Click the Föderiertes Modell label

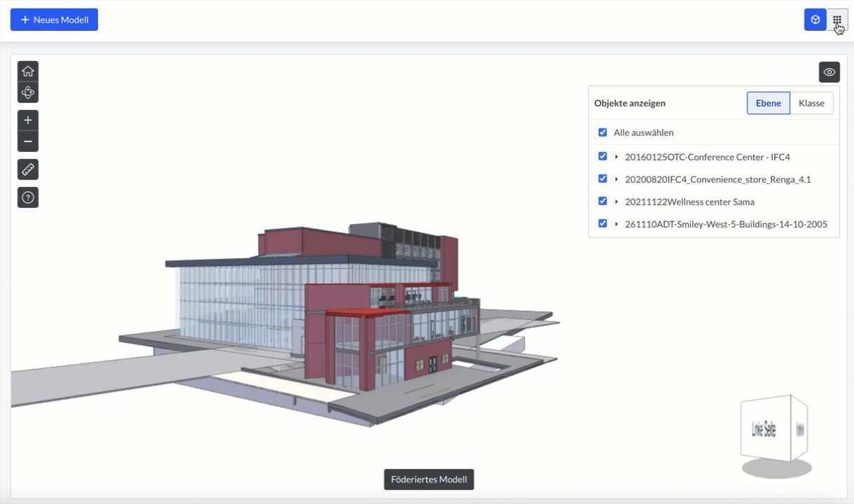click(x=429, y=479)
